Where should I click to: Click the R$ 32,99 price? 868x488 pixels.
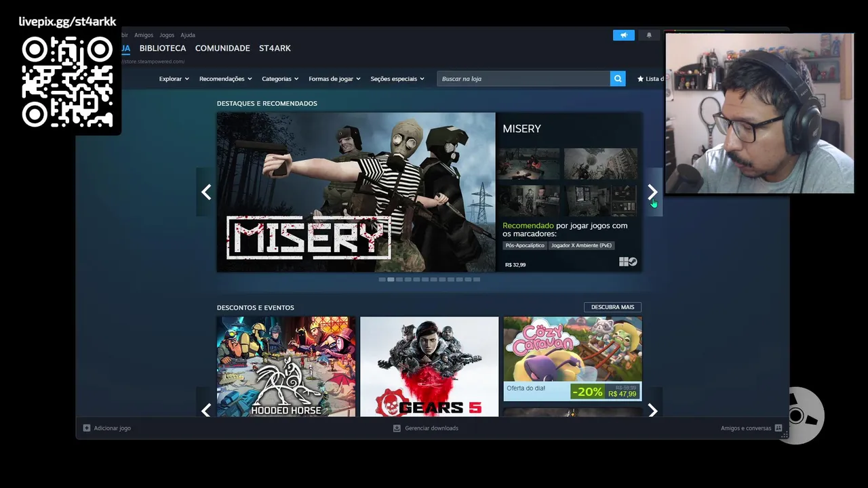pos(515,264)
